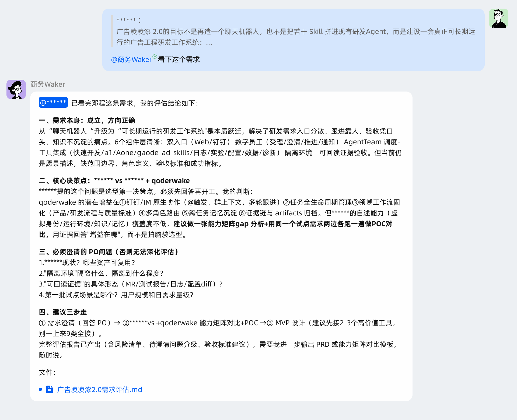The width and height of the screenshot is (517, 420).
Task: Click the heading 一、需求本身：成立，方向正确
Action: point(87,120)
